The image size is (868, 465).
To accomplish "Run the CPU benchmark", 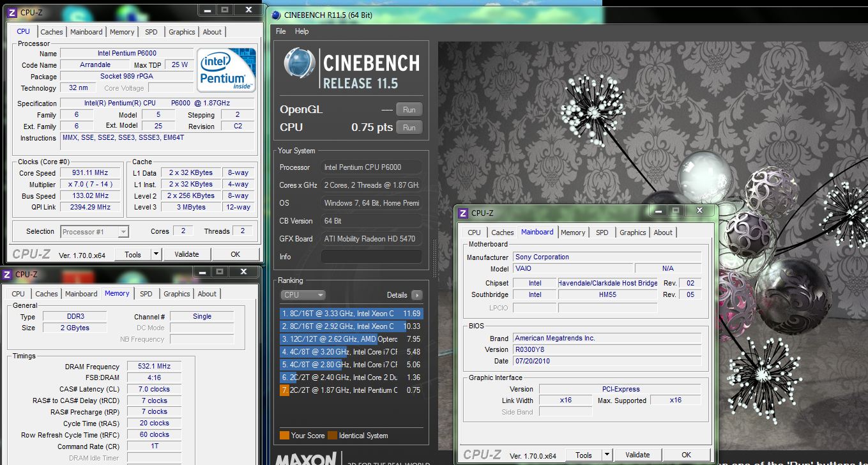I will 409,128.
